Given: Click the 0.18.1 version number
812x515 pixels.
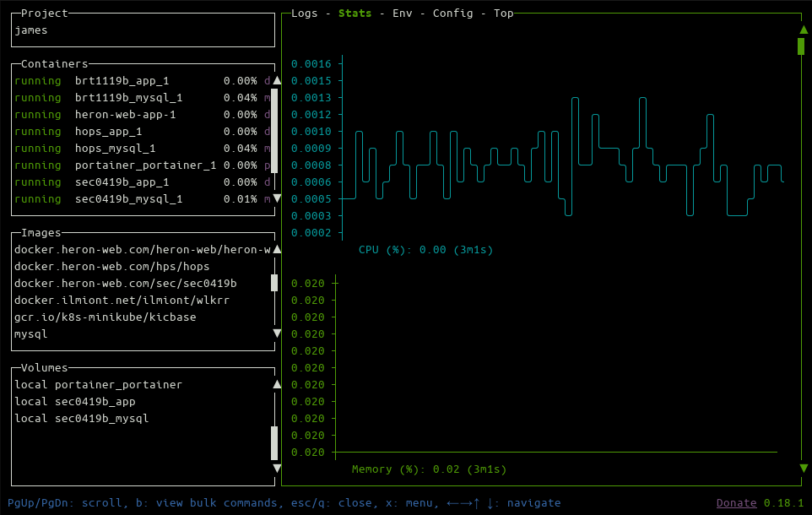Looking at the screenshot, I should coord(784,502).
